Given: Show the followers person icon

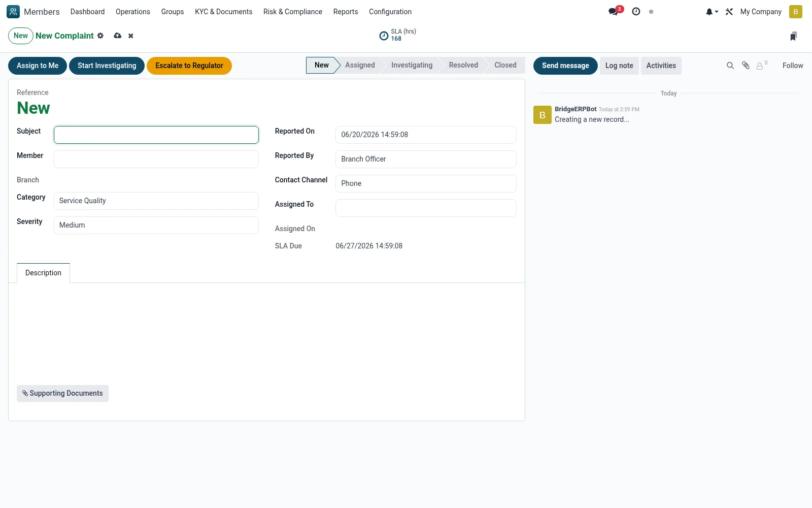Looking at the screenshot, I should tap(761, 66).
